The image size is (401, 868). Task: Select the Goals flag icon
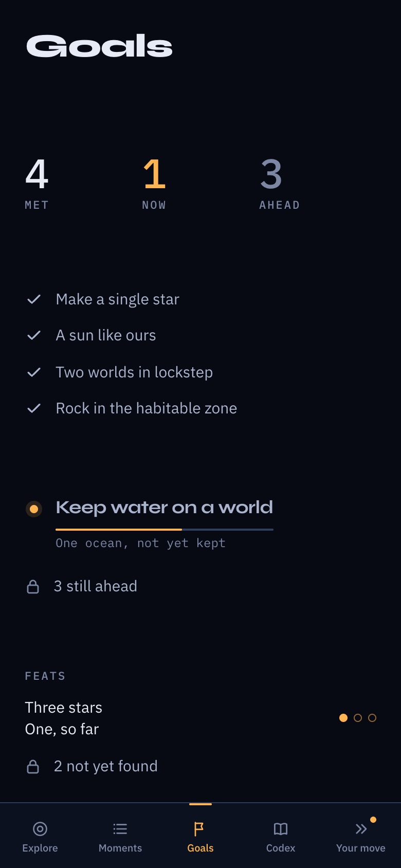click(x=199, y=828)
